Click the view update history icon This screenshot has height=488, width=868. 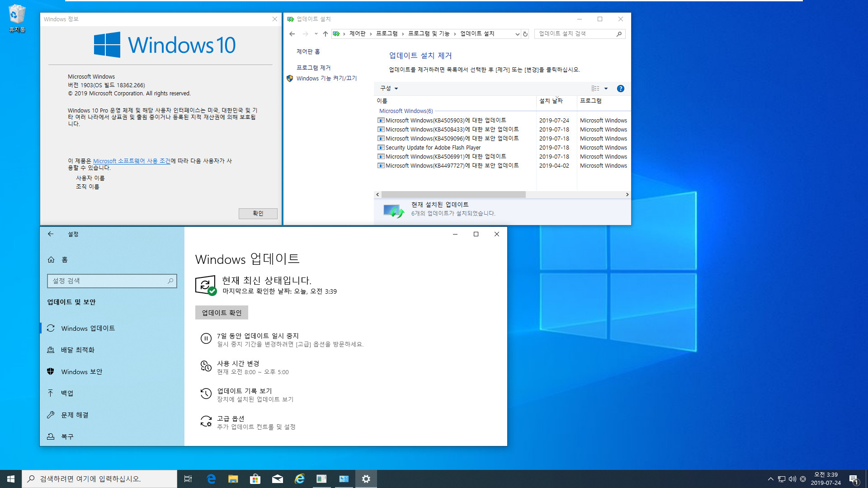(206, 394)
